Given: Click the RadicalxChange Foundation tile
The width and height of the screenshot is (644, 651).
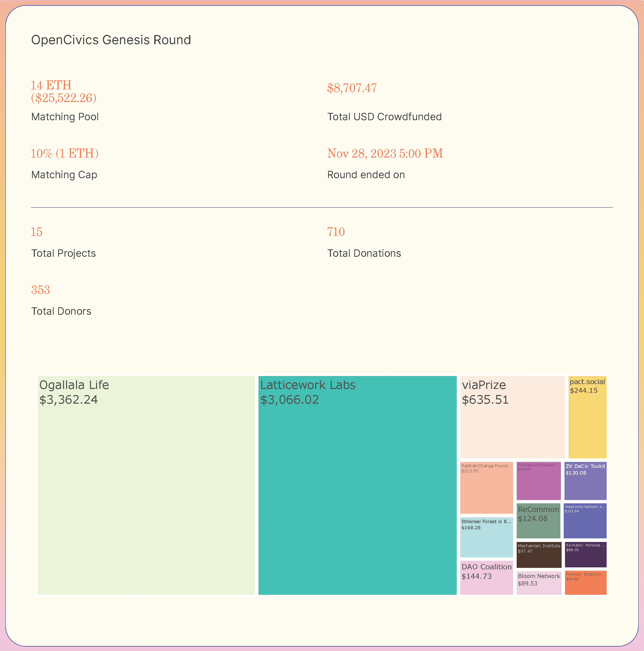Looking at the screenshot, I should tap(486, 488).
